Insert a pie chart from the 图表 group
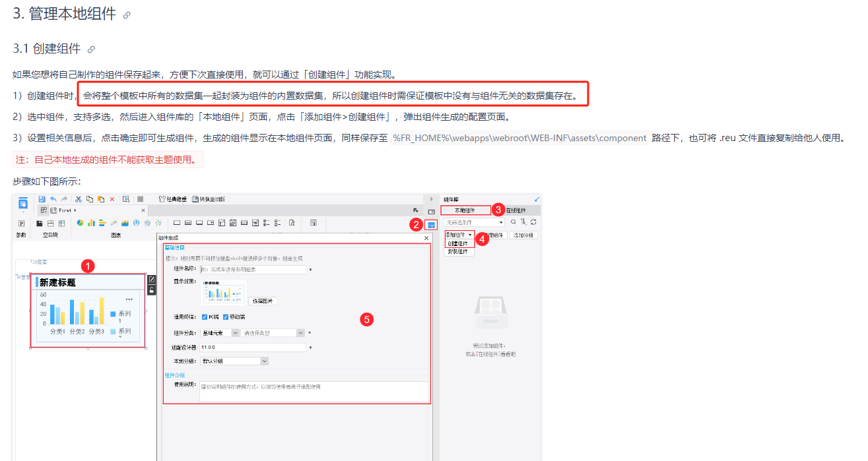 coord(81,223)
